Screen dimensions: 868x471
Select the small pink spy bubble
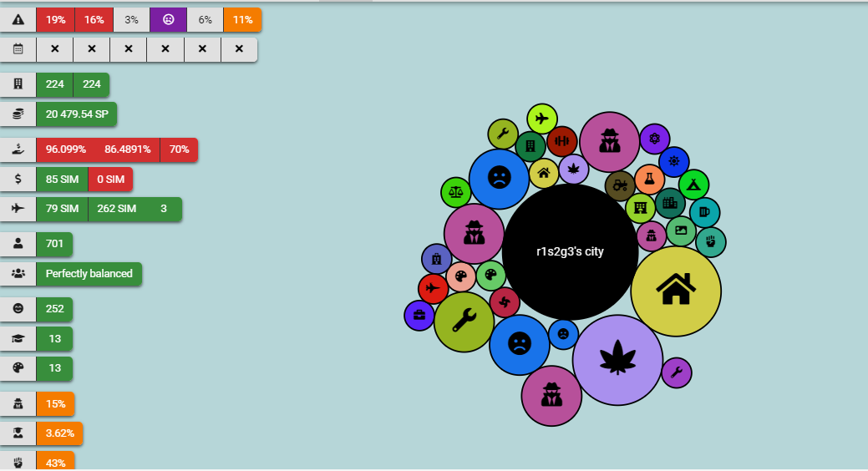pos(651,236)
